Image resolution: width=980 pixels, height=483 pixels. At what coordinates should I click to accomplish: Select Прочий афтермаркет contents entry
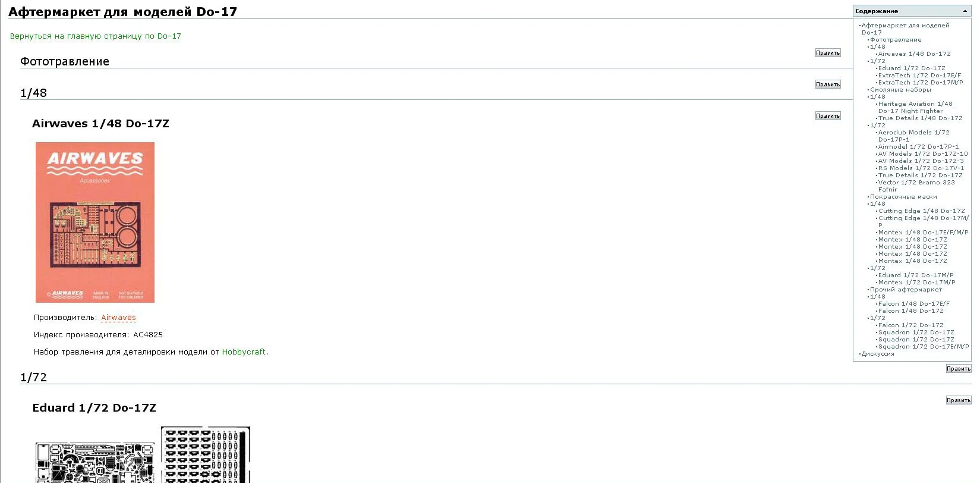[x=906, y=290]
